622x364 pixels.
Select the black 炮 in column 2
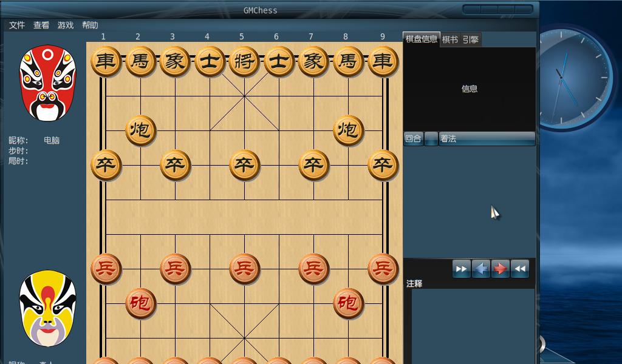(x=140, y=130)
